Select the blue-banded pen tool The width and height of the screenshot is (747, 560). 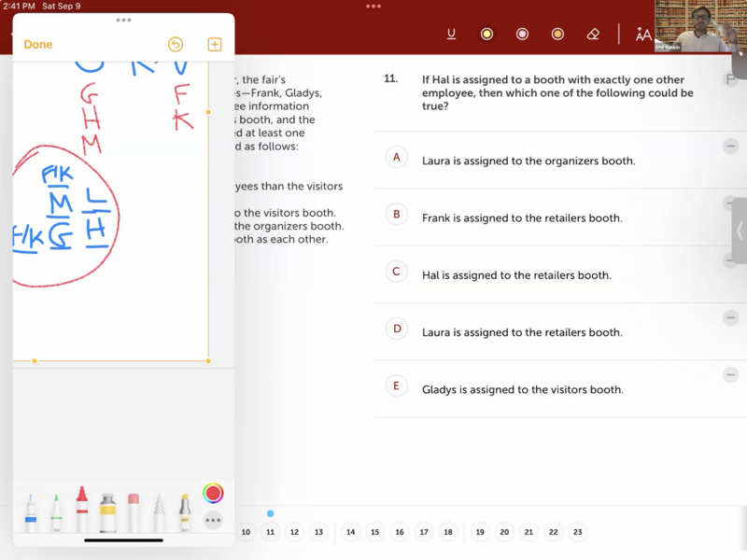(x=31, y=513)
